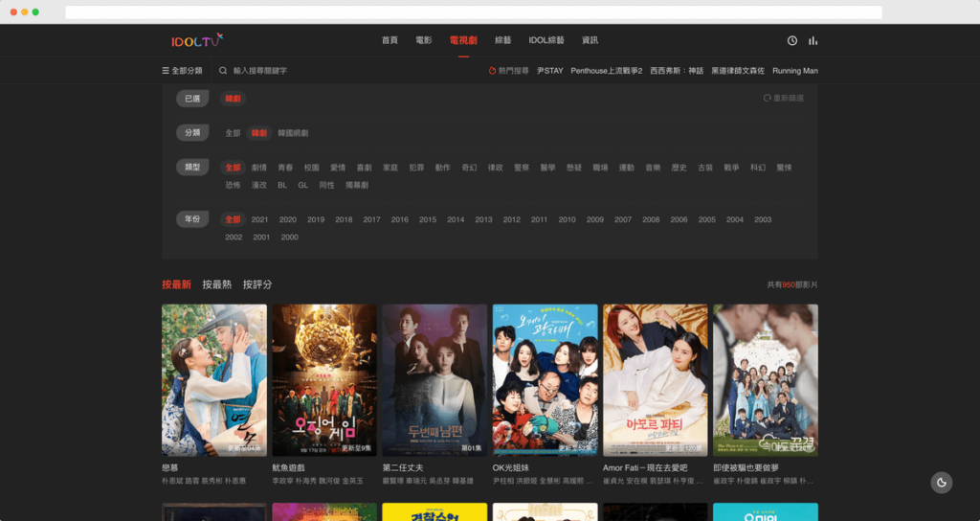Filter by year 2016

(400, 219)
